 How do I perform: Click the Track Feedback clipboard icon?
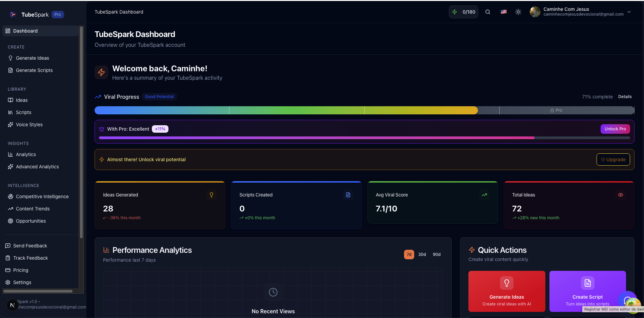pyautogui.click(x=8, y=258)
